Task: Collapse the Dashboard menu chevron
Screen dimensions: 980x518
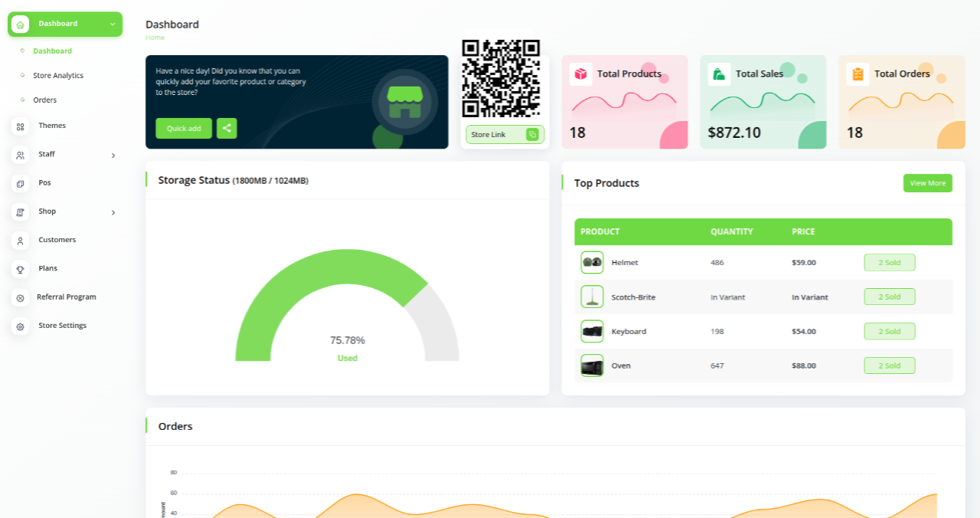Action: coord(113,25)
